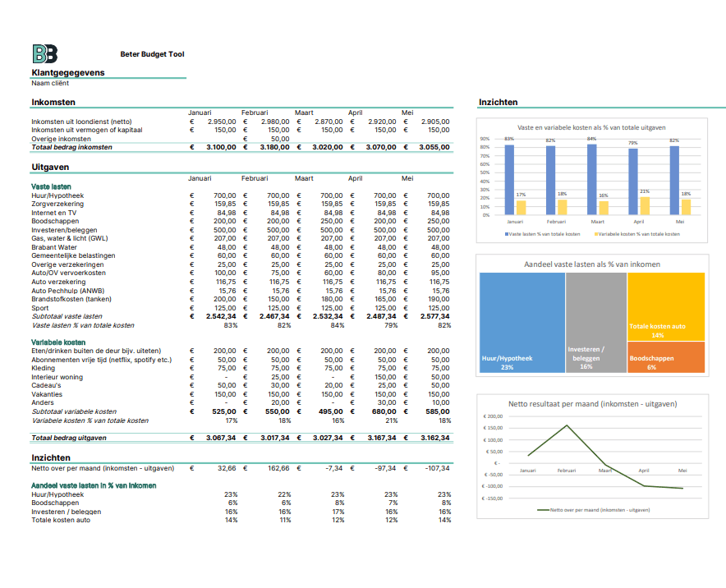Click the 'Internet en TV' row label
726x588 pixels.
tap(53, 213)
